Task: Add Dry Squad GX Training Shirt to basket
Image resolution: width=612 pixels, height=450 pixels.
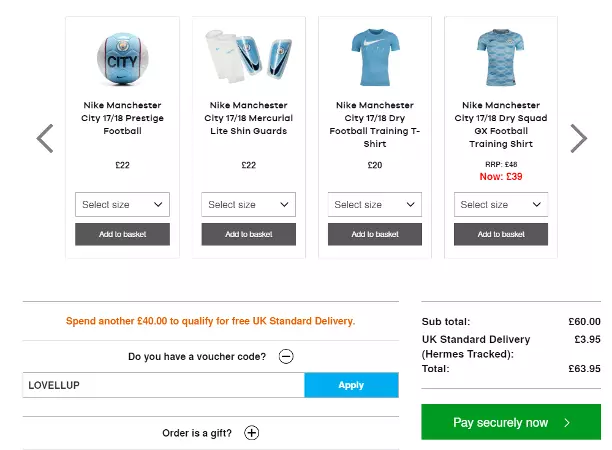Action: coord(501,234)
